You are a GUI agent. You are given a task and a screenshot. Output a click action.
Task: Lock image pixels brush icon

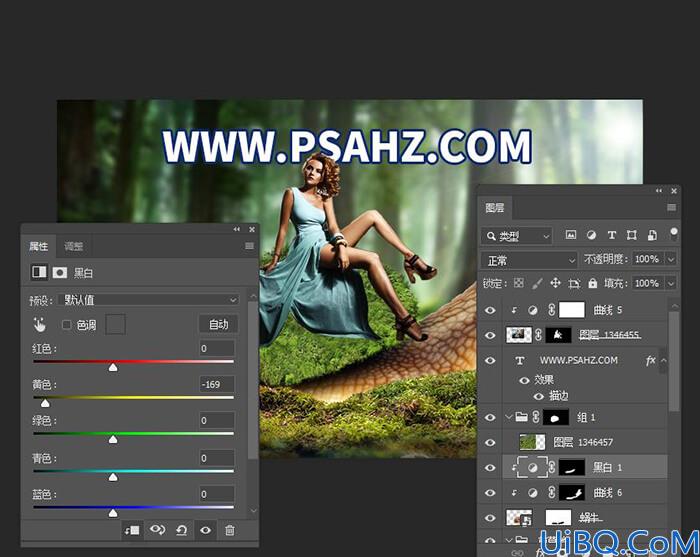coord(537,283)
